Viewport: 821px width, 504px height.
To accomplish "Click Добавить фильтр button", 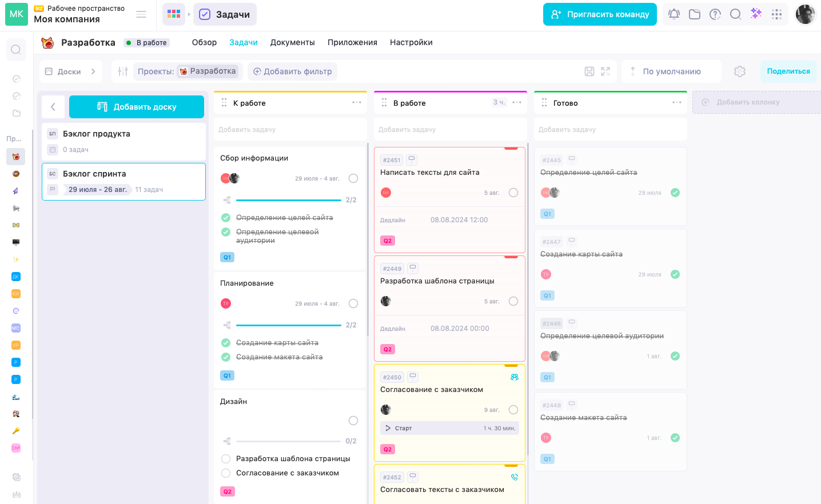I will pyautogui.click(x=293, y=71).
